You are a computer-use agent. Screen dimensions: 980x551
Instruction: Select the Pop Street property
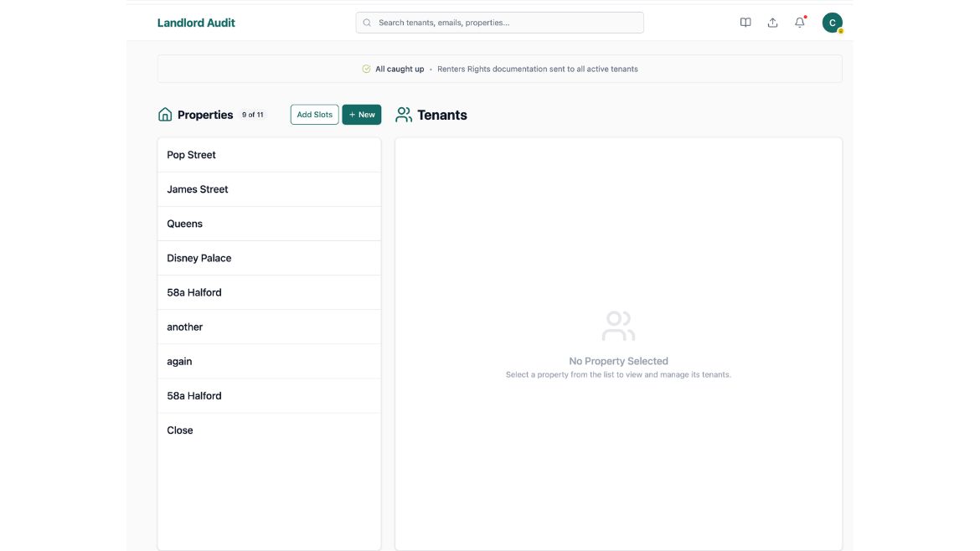click(x=269, y=155)
